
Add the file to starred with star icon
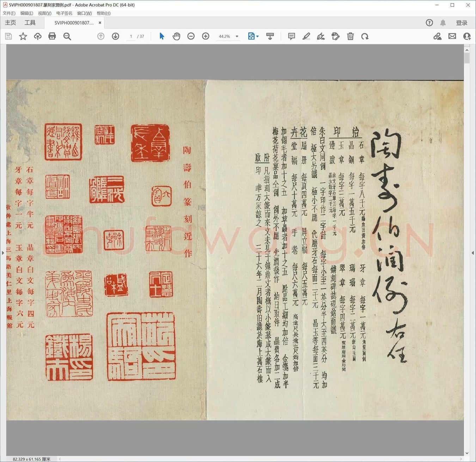(23, 36)
